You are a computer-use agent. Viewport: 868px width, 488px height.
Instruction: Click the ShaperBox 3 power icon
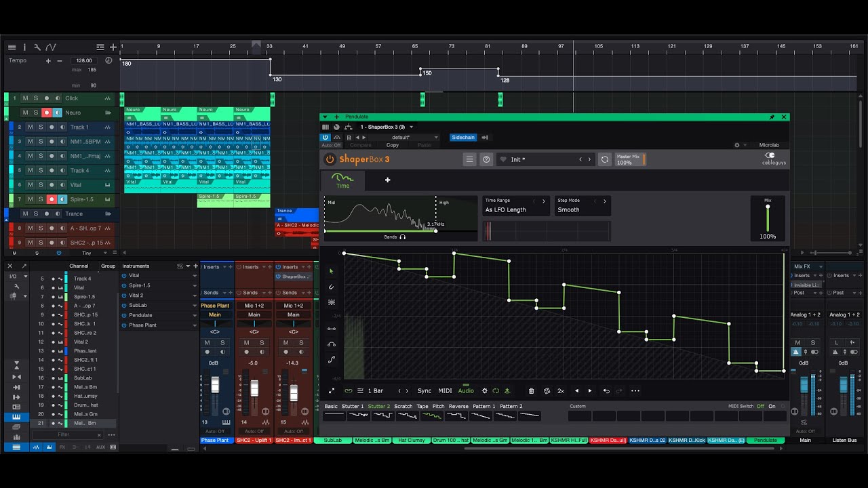330,159
